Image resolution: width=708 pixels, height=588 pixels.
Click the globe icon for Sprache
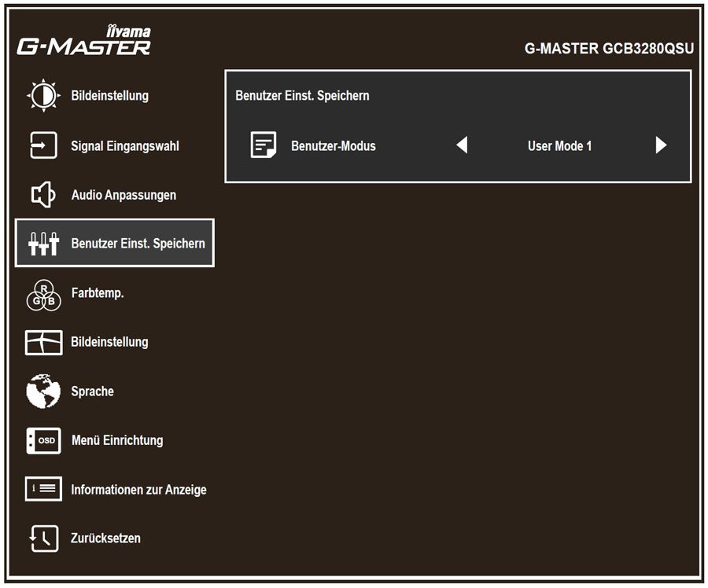click(43, 391)
